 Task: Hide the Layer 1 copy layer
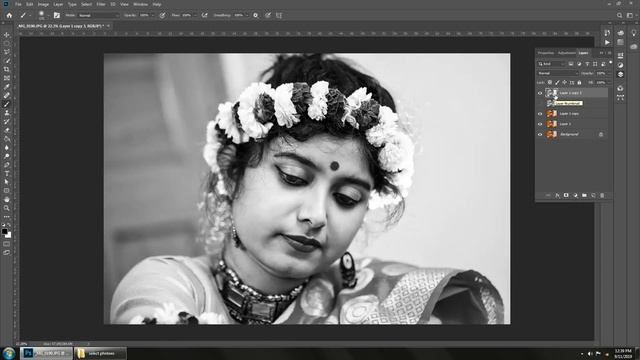[540, 113]
